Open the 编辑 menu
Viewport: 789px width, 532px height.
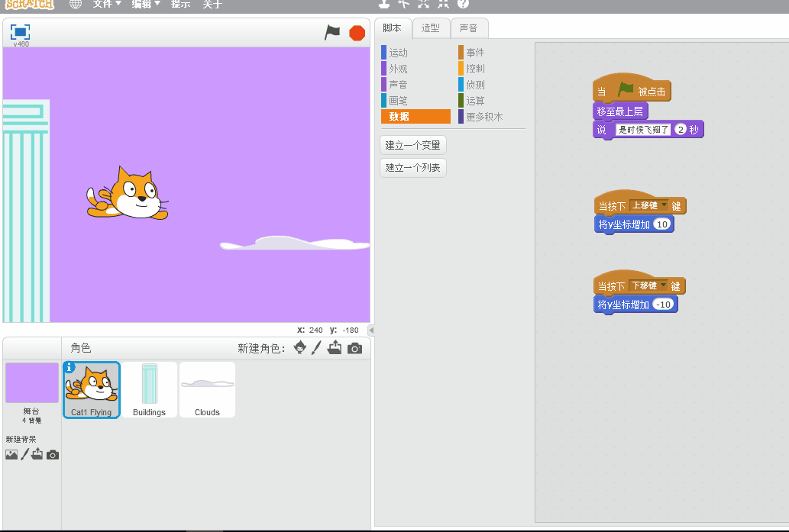146,4
